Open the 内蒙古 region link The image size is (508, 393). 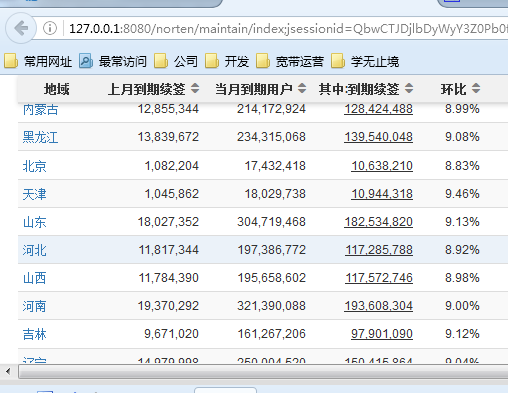click(41, 109)
